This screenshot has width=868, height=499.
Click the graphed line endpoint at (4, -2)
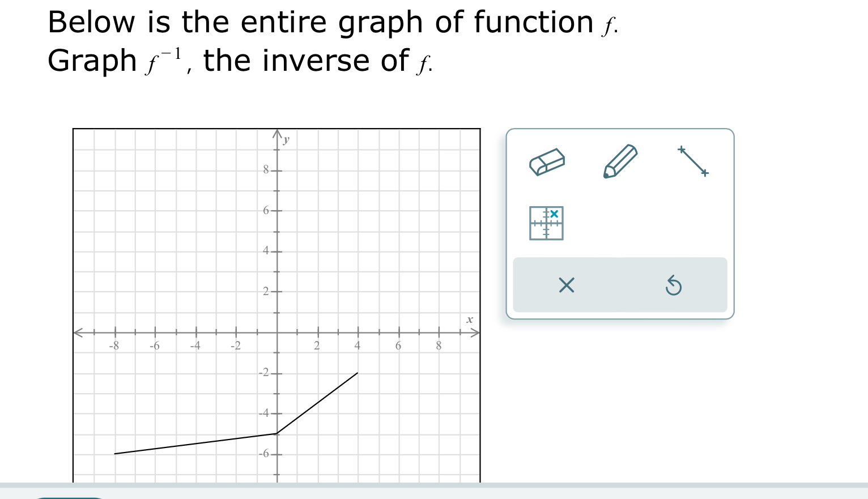point(357,373)
